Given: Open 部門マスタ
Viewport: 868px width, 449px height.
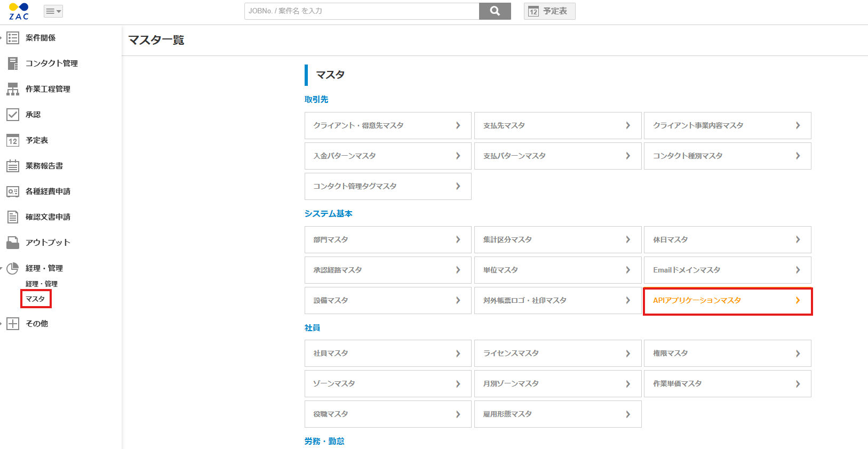Looking at the screenshot, I should pyautogui.click(x=388, y=240).
